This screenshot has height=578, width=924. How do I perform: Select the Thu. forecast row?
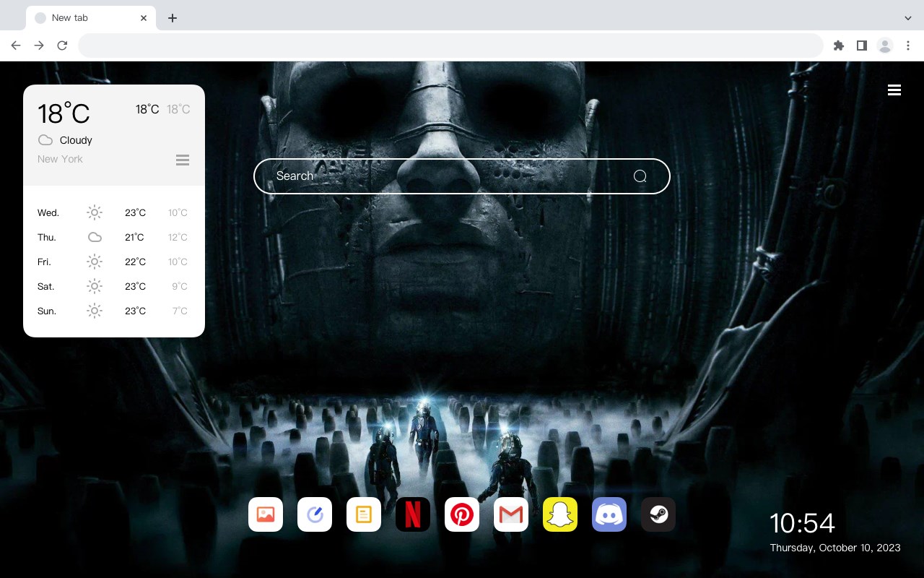click(x=113, y=237)
